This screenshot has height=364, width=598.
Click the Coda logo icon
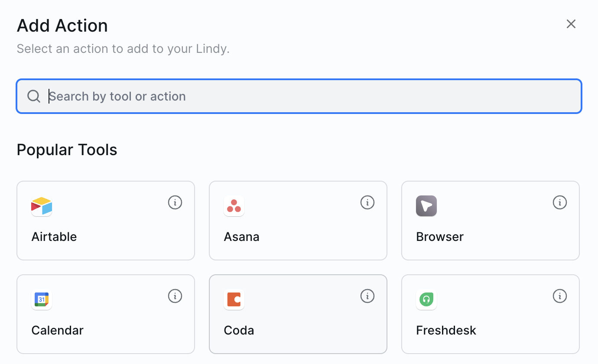pos(234,299)
